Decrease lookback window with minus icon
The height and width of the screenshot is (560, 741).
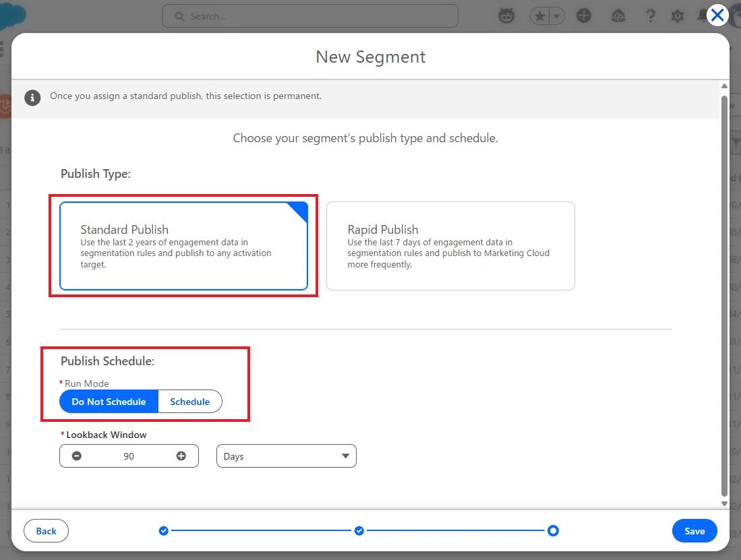click(x=77, y=456)
